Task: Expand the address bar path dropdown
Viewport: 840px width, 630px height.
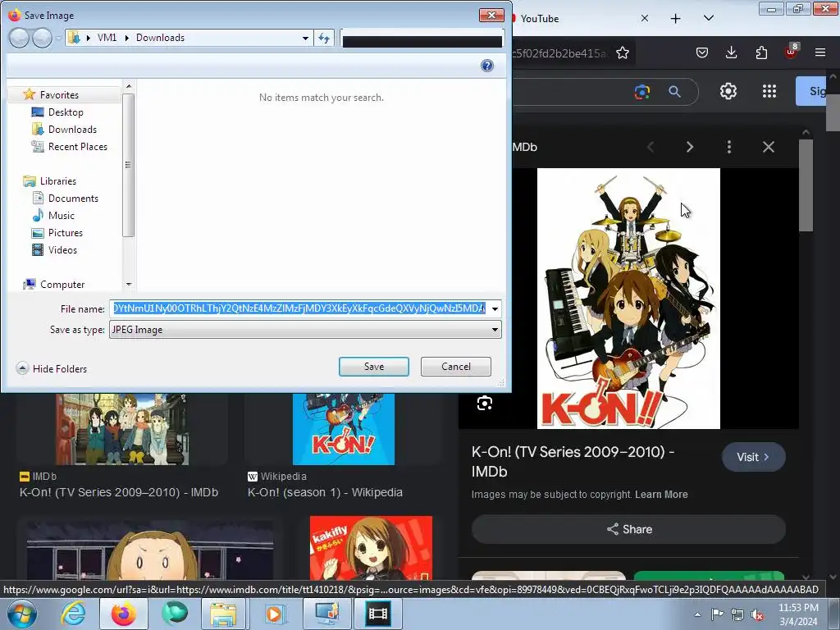Action: 305,38
